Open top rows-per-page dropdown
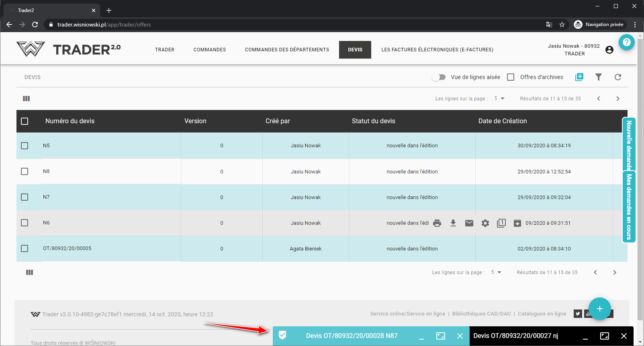The width and height of the screenshot is (644, 346). [499, 99]
